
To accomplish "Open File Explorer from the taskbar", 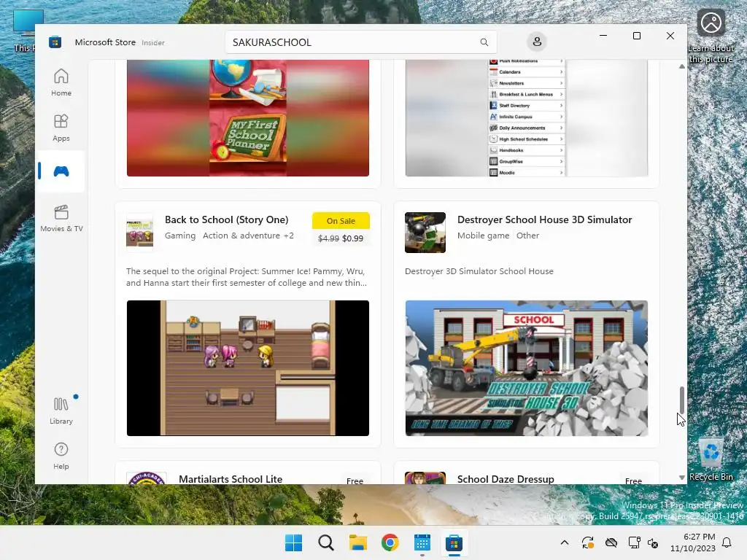I will (357, 542).
